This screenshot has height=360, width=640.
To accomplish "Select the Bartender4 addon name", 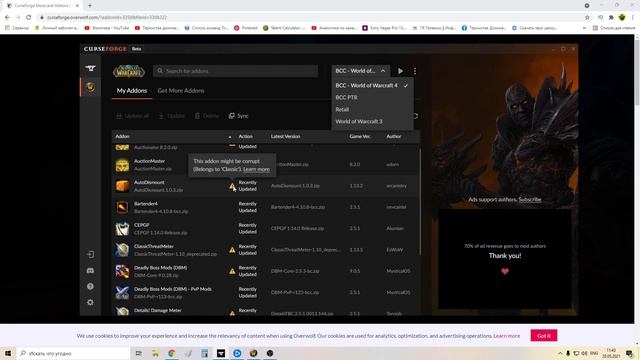I will click(x=146, y=204).
